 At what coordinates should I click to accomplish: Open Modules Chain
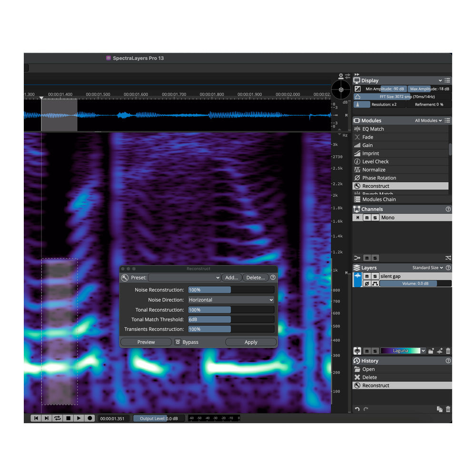[402, 199]
